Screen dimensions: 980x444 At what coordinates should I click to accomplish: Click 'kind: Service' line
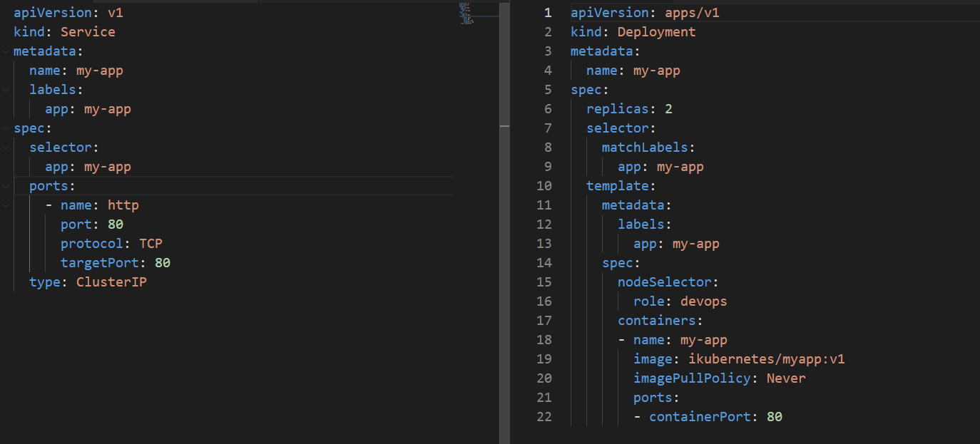[64, 32]
